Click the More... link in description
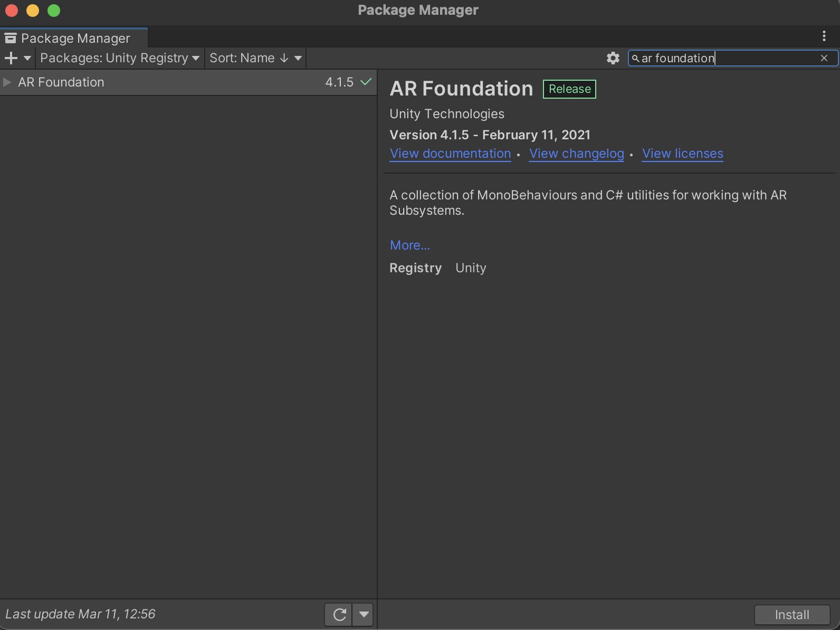 click(409, 245)
